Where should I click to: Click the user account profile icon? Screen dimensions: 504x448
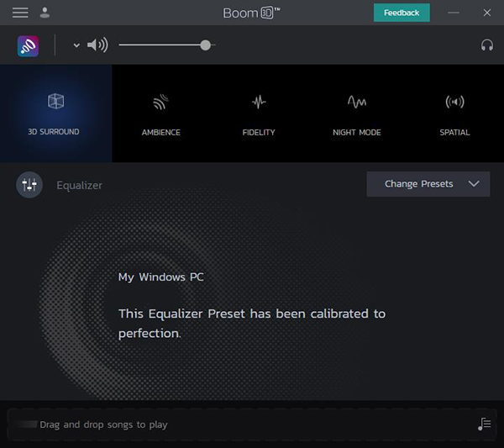point(45,13)
